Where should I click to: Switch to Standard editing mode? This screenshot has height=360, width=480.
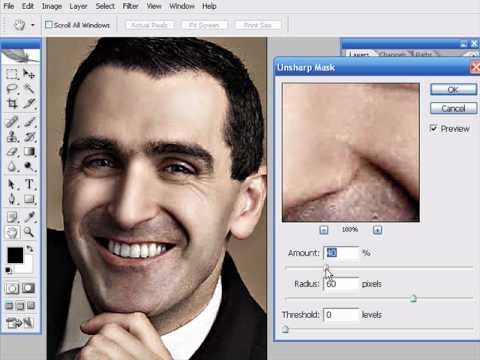(x=12, y=288)
